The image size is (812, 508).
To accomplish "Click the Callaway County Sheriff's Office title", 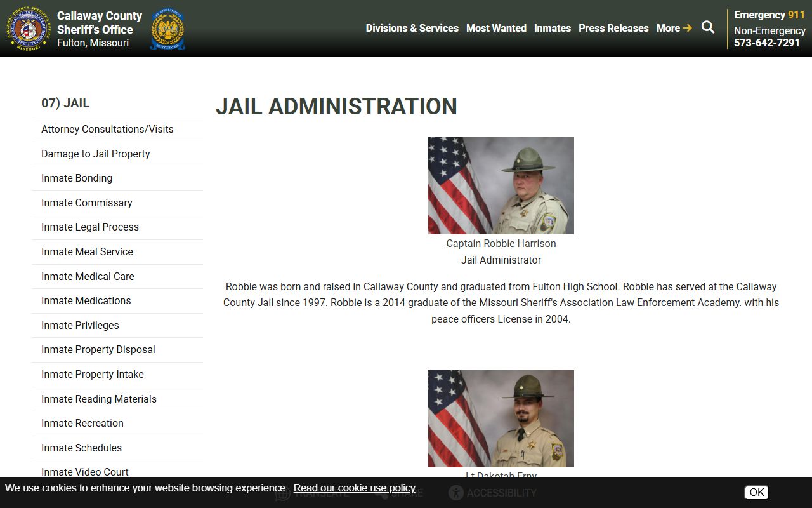I will point(100,22).
